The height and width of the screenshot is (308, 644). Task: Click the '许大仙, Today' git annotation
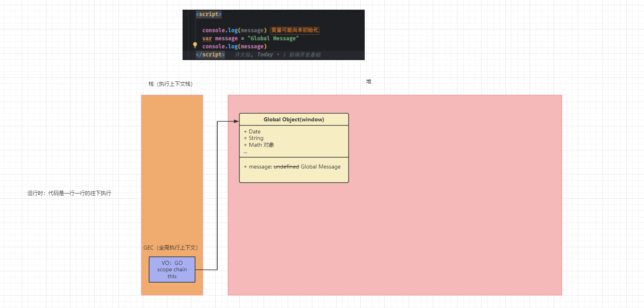(254, 54)
